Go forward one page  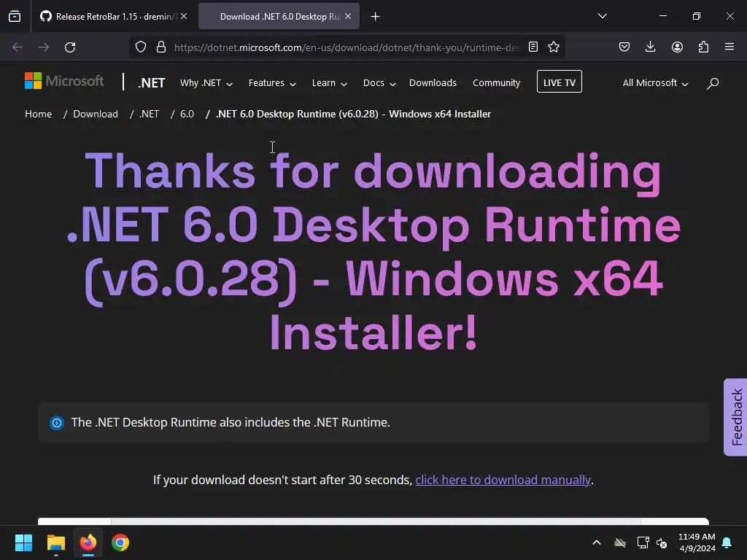(x=44, y=47)
